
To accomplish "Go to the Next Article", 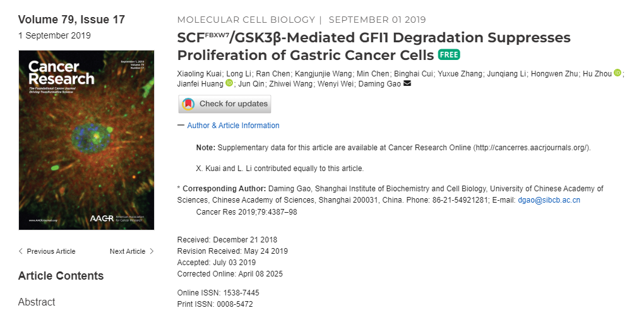I will (132, 251).
